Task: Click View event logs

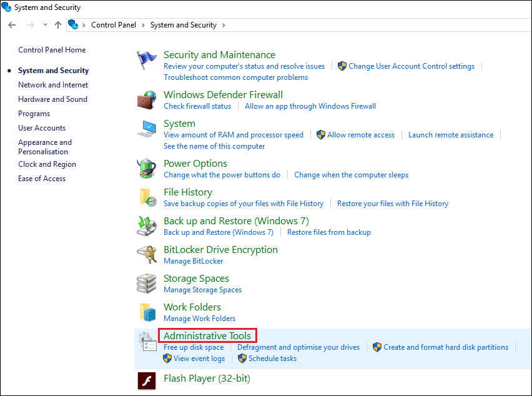Action: pos(199,359)
